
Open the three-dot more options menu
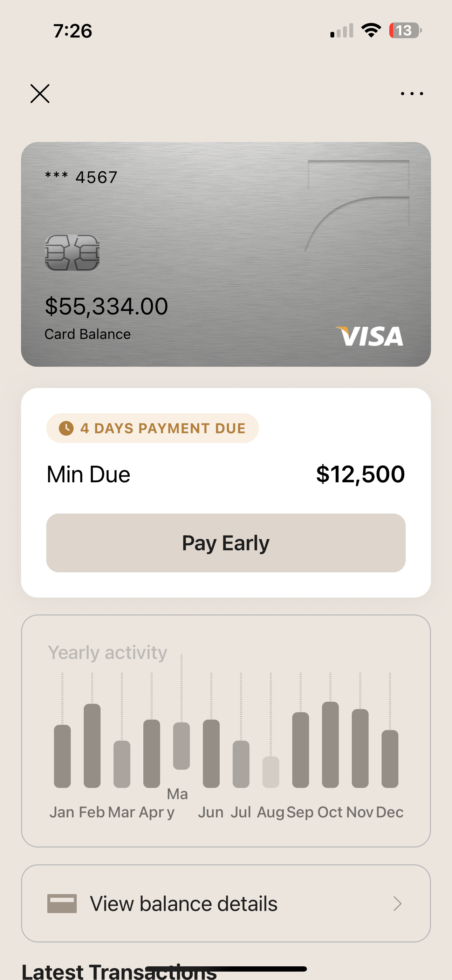412,94
